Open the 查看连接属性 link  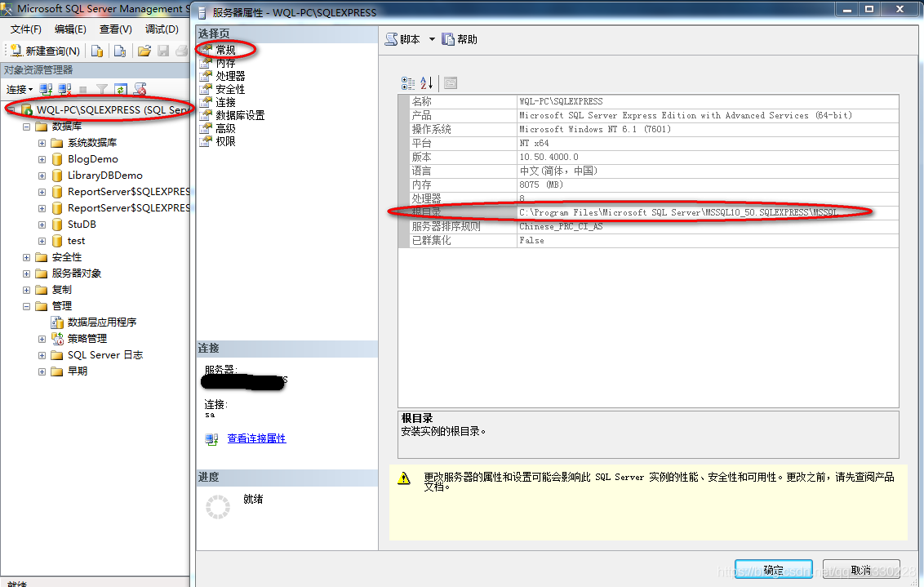(256, 438)
